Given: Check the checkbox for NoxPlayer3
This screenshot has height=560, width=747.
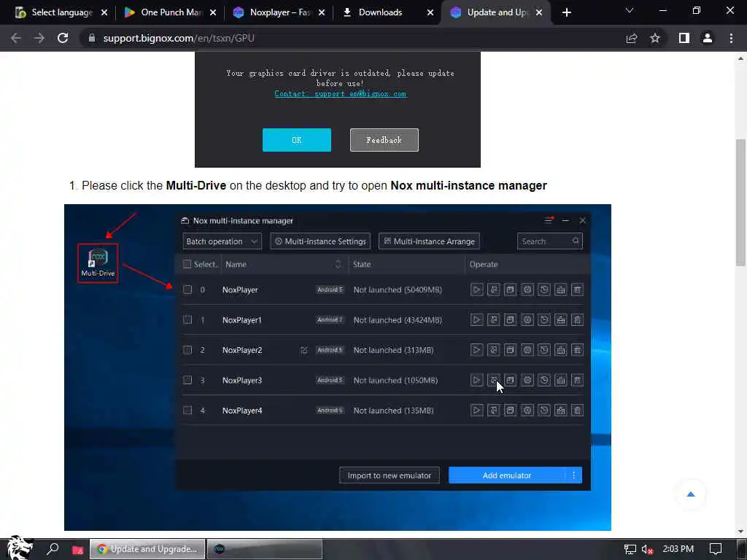Looking at the screenshot, I should 187,380.
